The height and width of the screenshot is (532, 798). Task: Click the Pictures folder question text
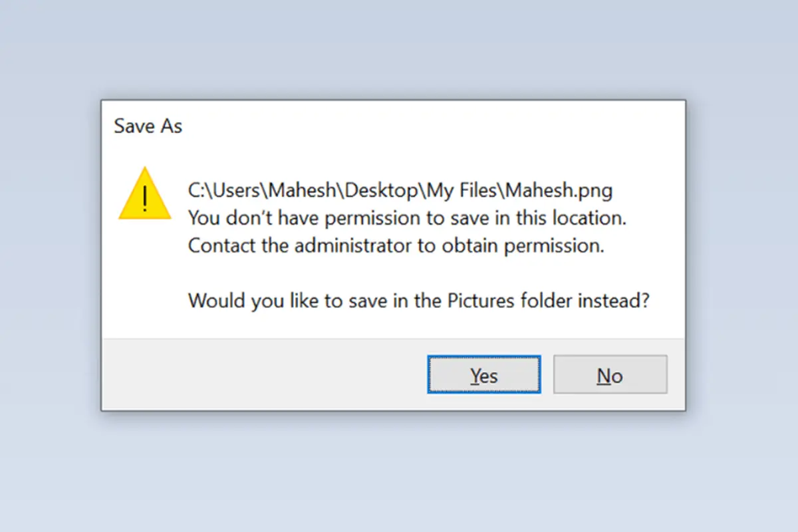[419, 300]
